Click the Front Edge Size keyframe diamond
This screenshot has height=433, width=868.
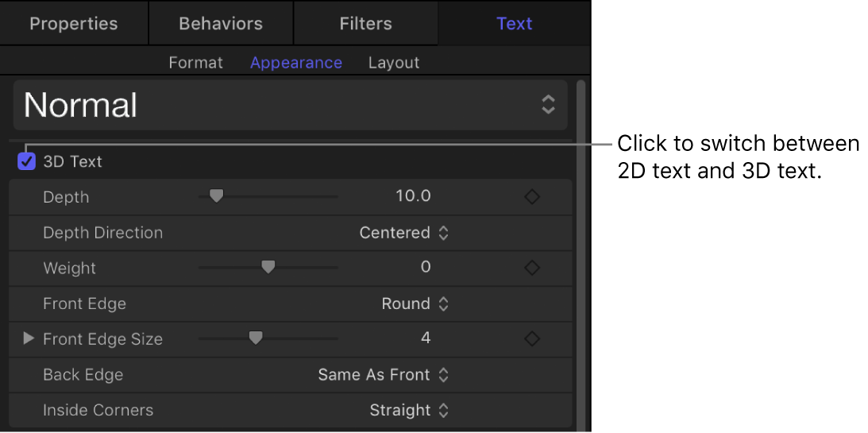[x=532, y=339]
